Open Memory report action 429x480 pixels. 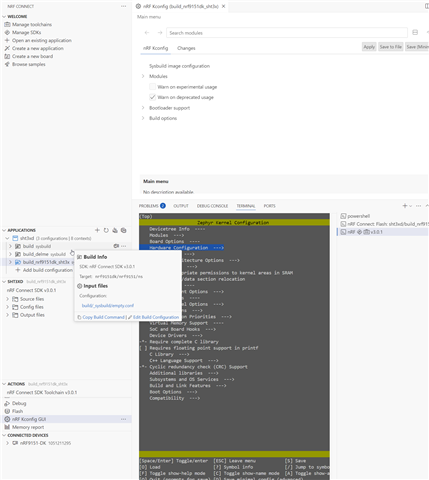(x=28, y=428)
